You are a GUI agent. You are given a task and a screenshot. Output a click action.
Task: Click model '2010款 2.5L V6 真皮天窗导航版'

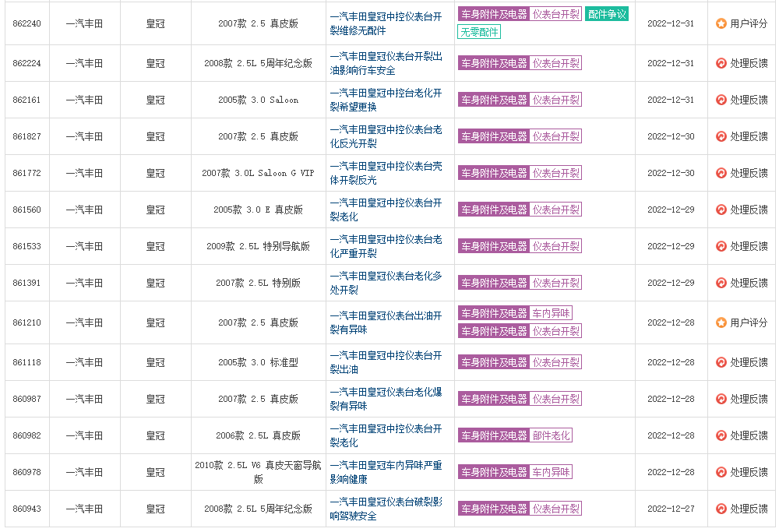(x=258, y=472)
